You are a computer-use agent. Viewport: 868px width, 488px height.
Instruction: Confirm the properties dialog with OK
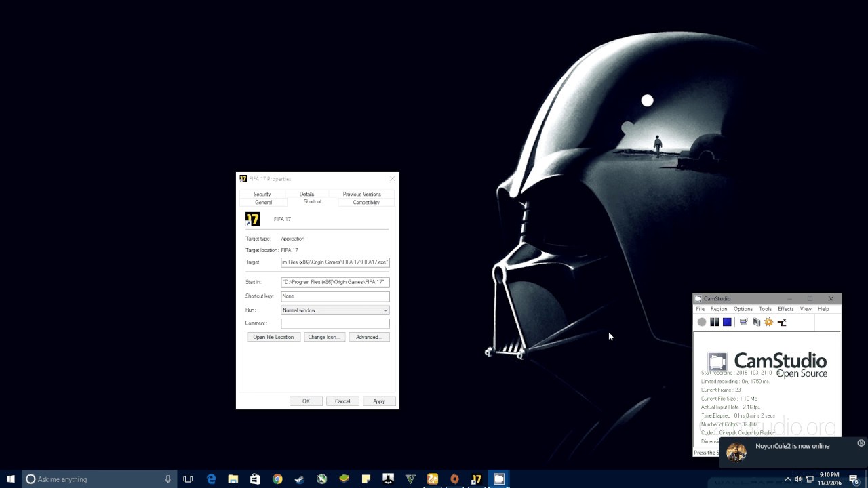click(306, 401)
